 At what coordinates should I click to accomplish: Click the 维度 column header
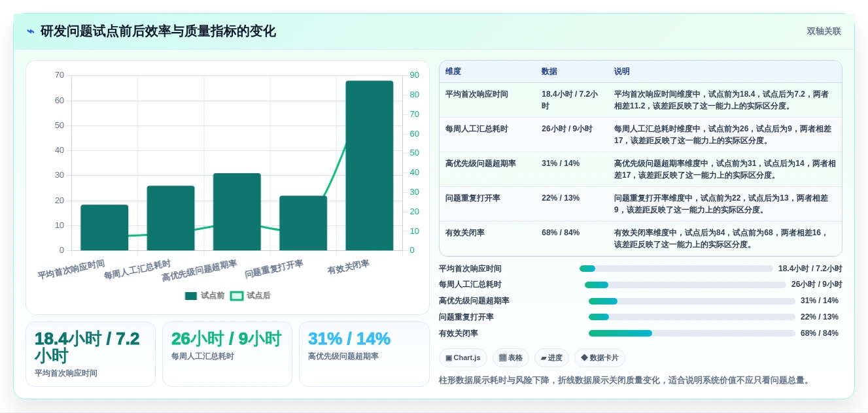tap(453, 71)
